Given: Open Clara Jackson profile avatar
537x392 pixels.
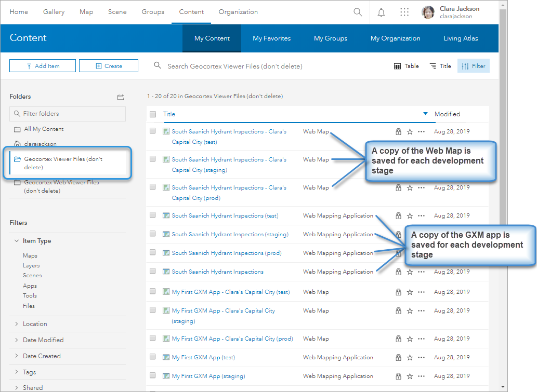Looking at the screenshot, I should click(x=428, y=12).
